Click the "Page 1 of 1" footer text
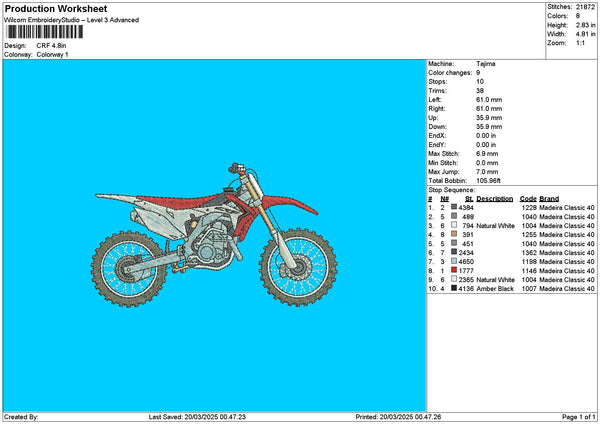 579,417
